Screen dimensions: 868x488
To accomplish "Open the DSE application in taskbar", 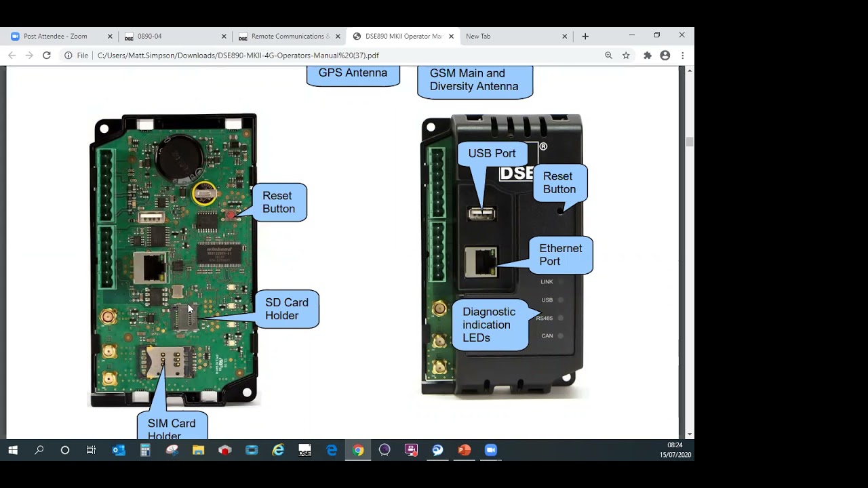I will [x=304, y=450].
